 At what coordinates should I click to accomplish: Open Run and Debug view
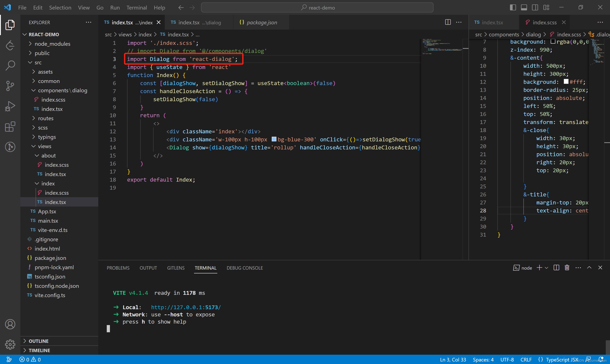[10, 106]
